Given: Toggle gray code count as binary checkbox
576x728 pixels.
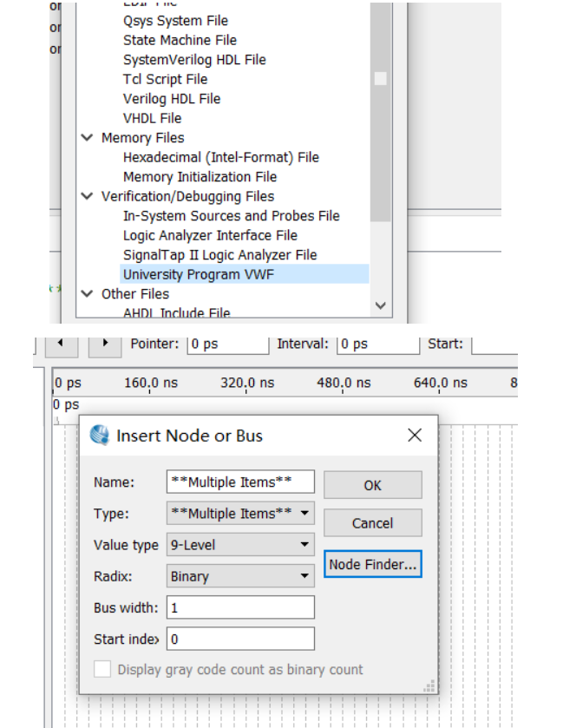Looking at the screenshot, I should 102,670.
